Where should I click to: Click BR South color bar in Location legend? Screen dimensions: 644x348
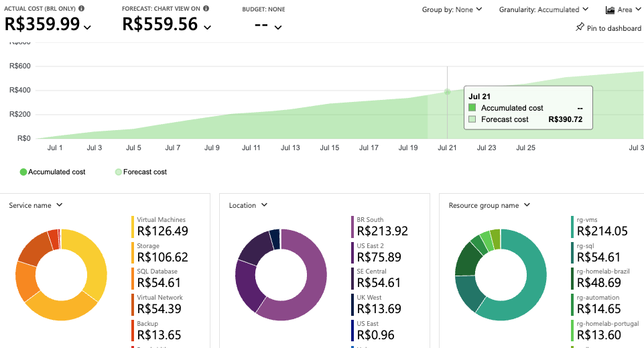pos(352,227)
